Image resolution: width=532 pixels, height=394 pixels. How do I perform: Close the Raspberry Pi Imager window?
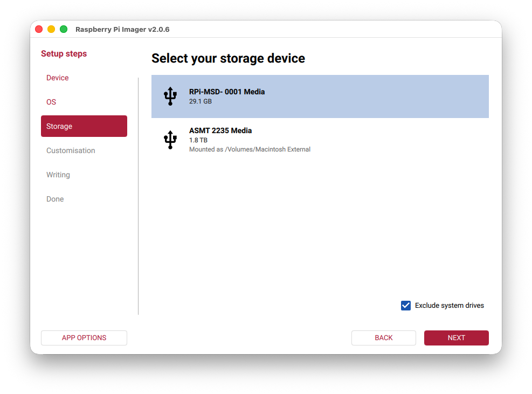pos(39,29)
